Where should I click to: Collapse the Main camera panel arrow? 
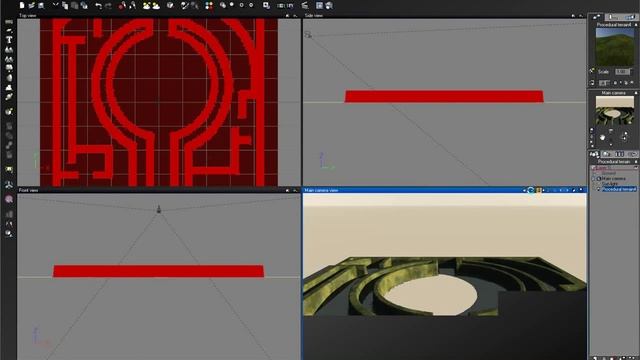[636, 93]
